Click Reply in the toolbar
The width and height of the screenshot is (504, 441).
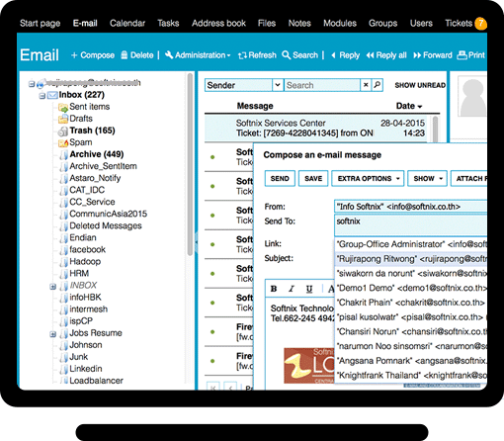pos(345,55)
